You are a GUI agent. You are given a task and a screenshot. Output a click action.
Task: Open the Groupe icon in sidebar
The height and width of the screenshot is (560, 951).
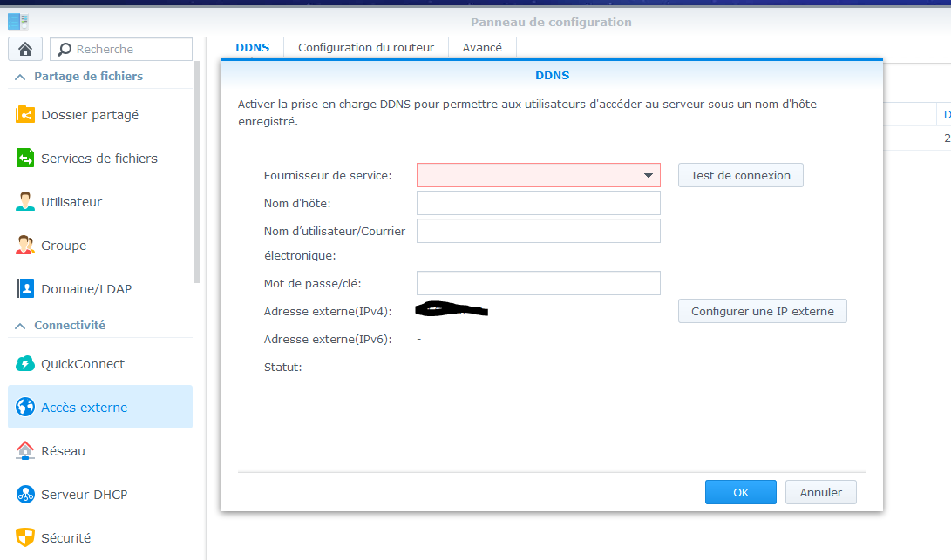tap(25, 246)
